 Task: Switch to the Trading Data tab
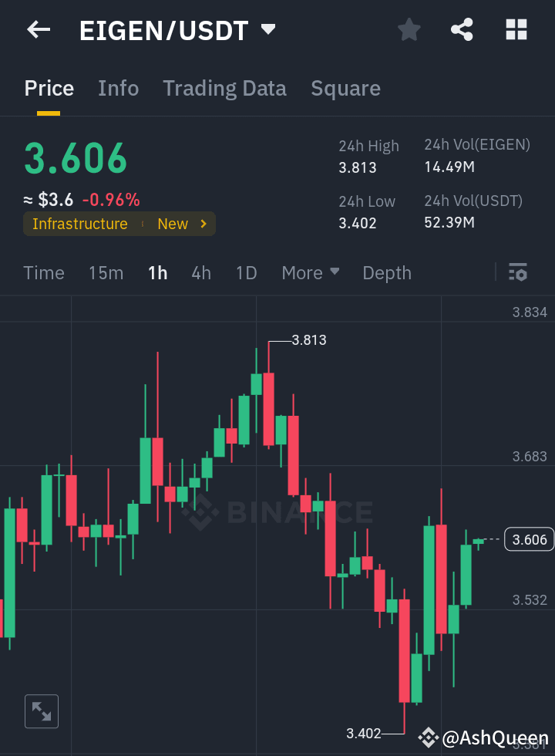[x=224, y=88]
